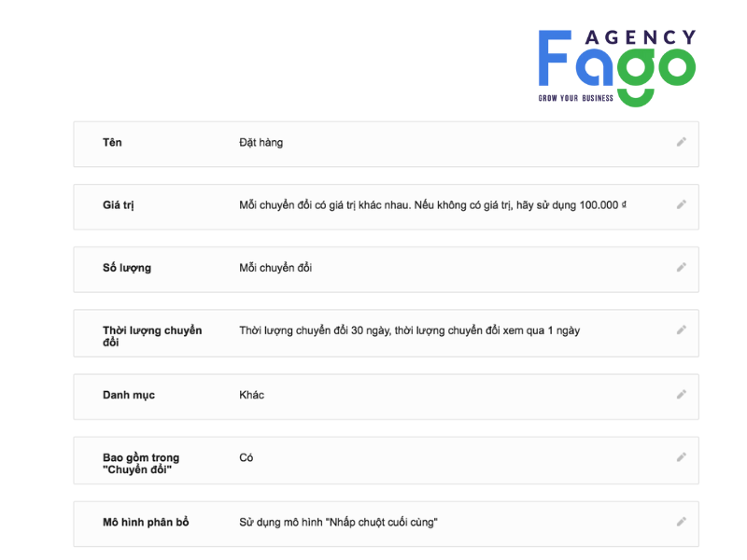Select the "Mỗi chuyển đổi" count value
The image size is (747, 560).
275,268
